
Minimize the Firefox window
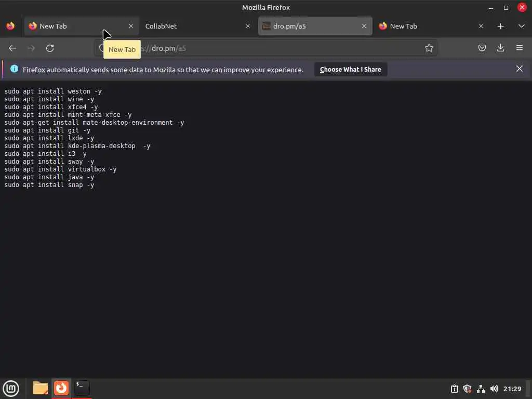[x=490, y=7]
